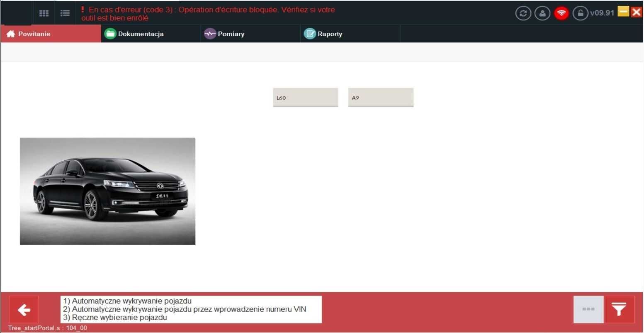Screen dimensions: 644x333
Task: Open the Raporty tab
Action: pos(350,34)
